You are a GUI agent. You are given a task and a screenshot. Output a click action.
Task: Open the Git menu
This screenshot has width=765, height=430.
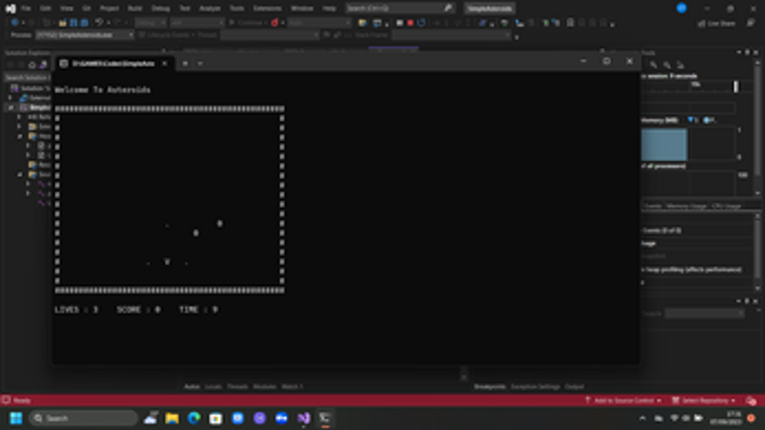coord(86,8)
